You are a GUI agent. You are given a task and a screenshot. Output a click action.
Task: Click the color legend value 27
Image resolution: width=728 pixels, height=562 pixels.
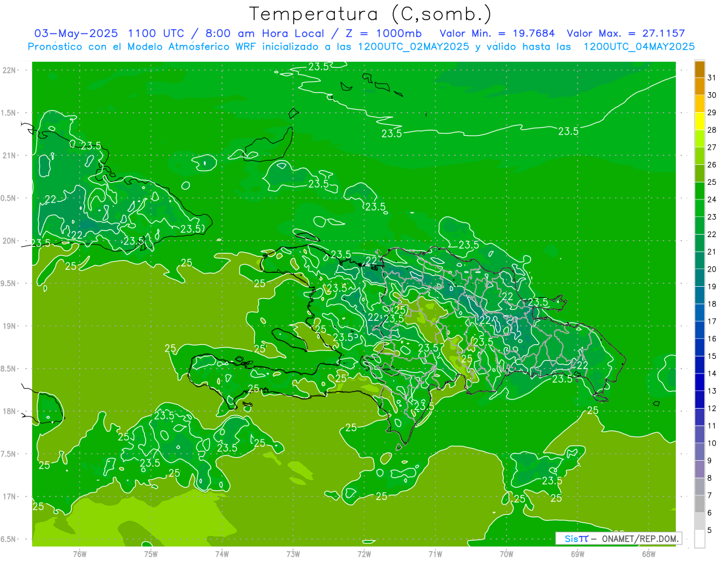(x=712, y=147)
